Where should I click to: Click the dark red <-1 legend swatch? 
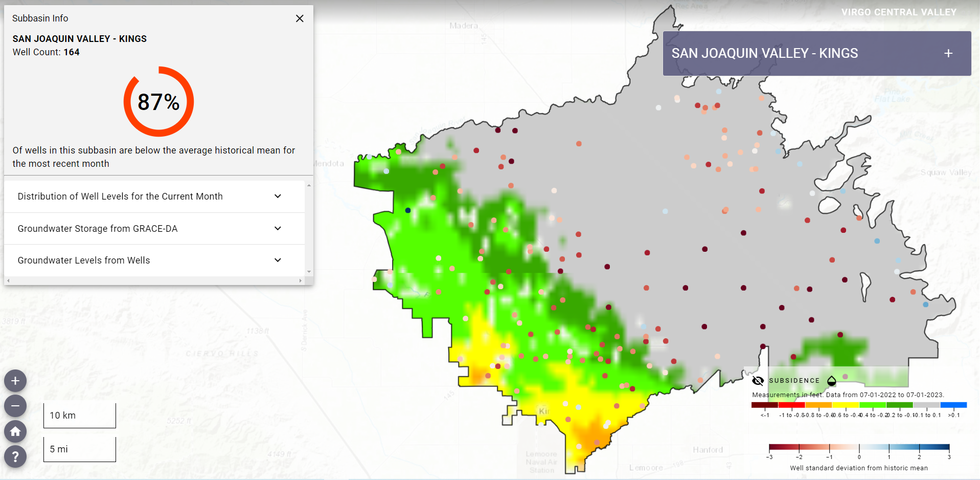(765, 405)
